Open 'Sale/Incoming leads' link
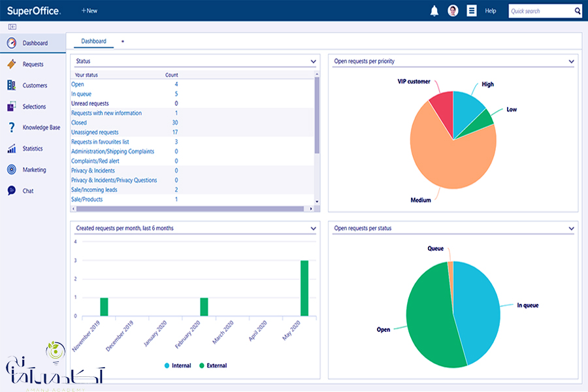The image size is (588, 392). (94, 190)
